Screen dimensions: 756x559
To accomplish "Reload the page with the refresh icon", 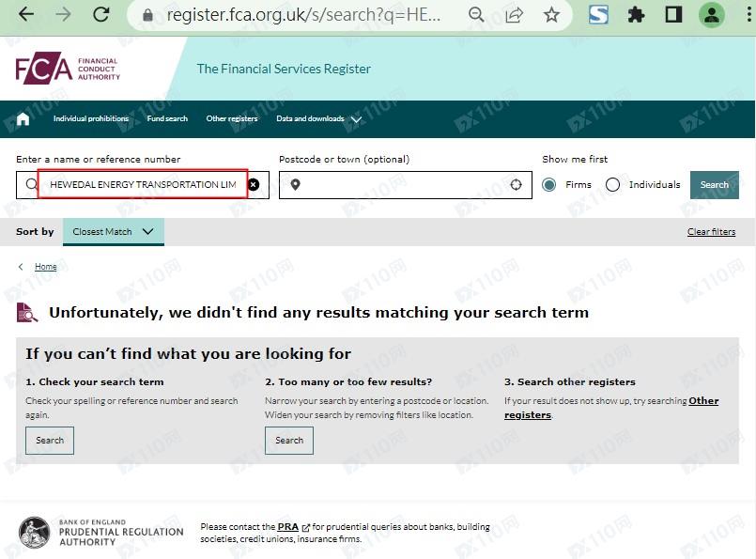I will (x=101, y=14).
